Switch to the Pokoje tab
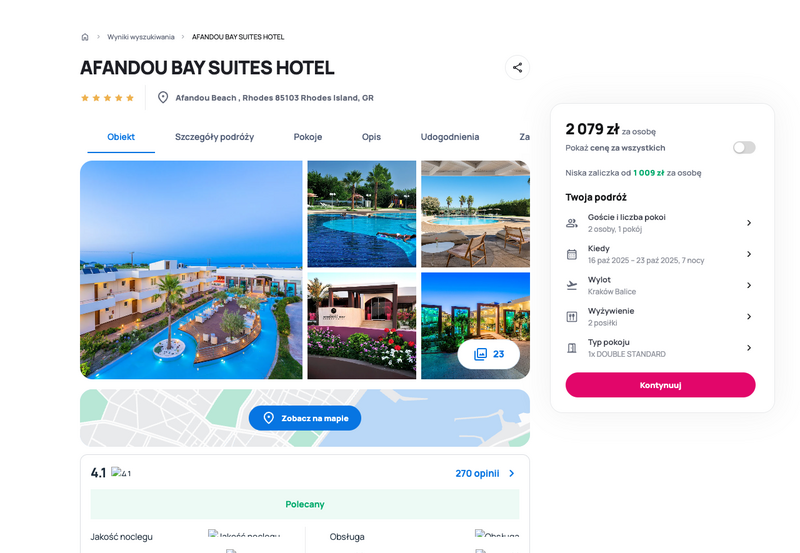The image size is (800, 553). (308, 137)
